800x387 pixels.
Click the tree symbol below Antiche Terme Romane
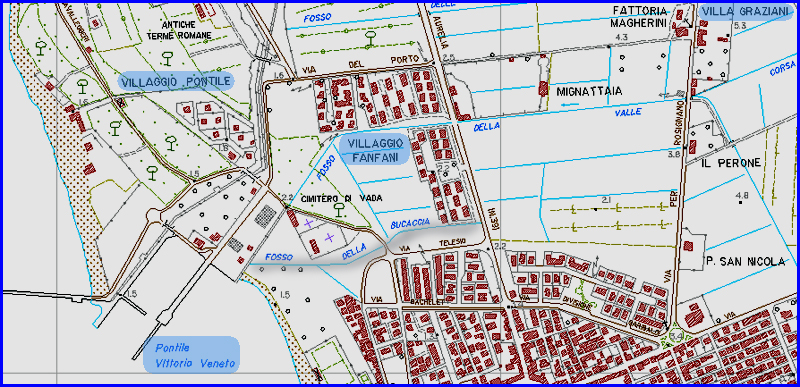(166, 58)
